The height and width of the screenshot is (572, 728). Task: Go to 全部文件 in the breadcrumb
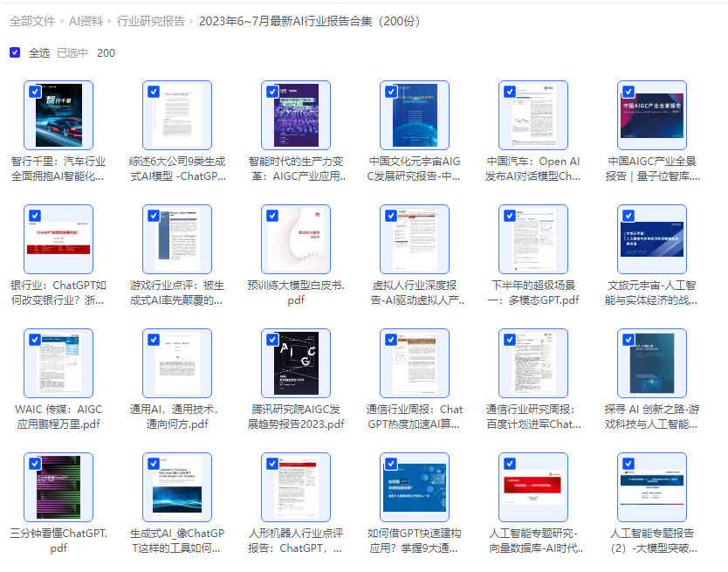click(x=32, y=21)
